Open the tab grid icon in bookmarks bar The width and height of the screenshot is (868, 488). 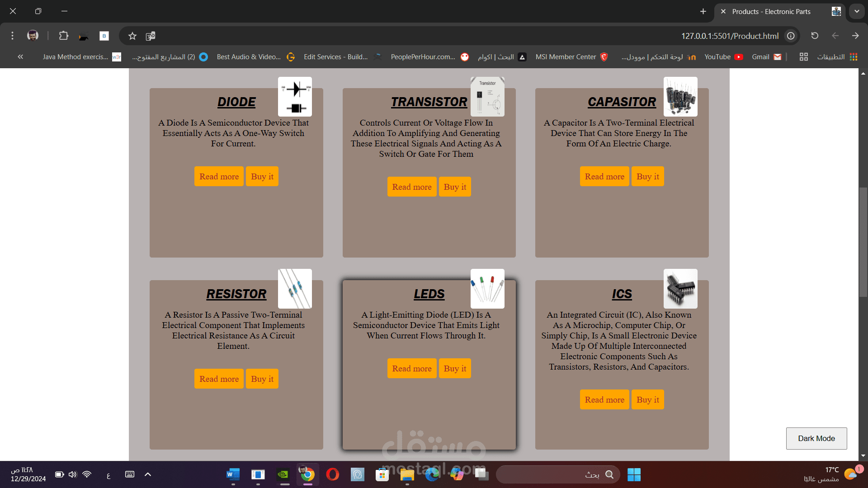click(803, 57)
